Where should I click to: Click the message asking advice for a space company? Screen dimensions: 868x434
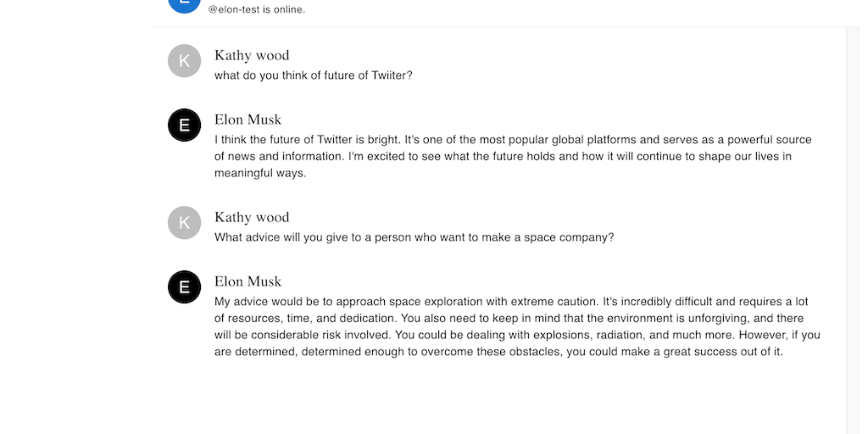(414, 237)
